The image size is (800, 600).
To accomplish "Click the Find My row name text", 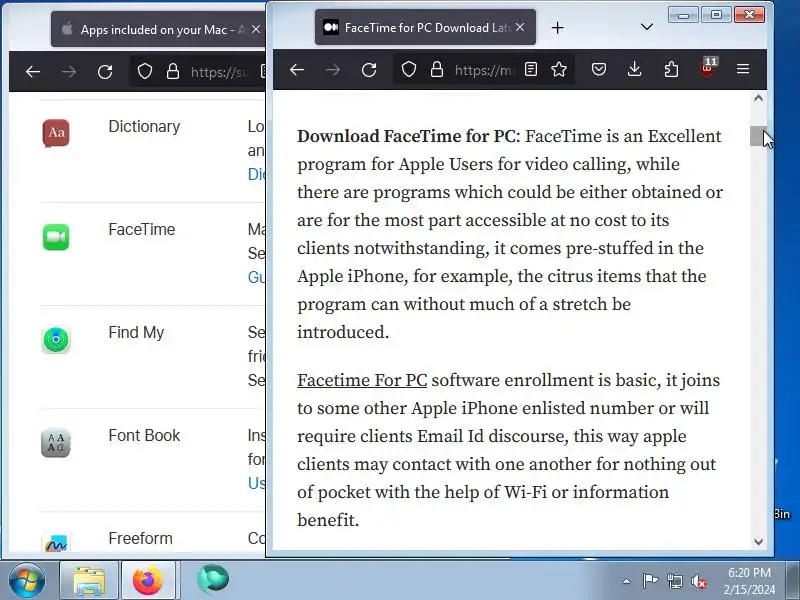I will [x=136, y=333].
